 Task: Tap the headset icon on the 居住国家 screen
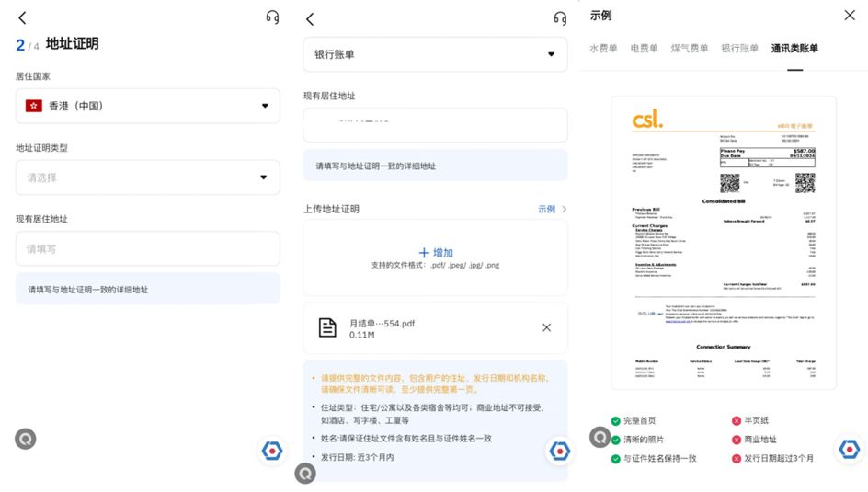coord(272,17)
